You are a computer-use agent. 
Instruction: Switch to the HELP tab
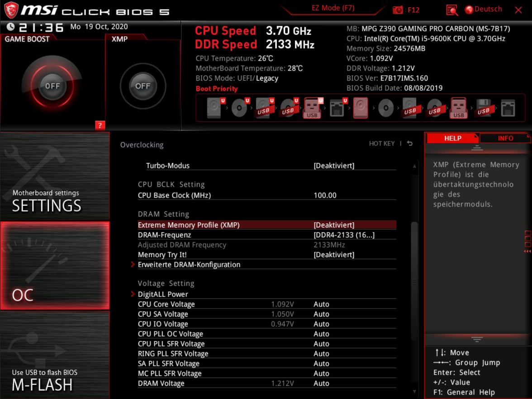(452, 138)
